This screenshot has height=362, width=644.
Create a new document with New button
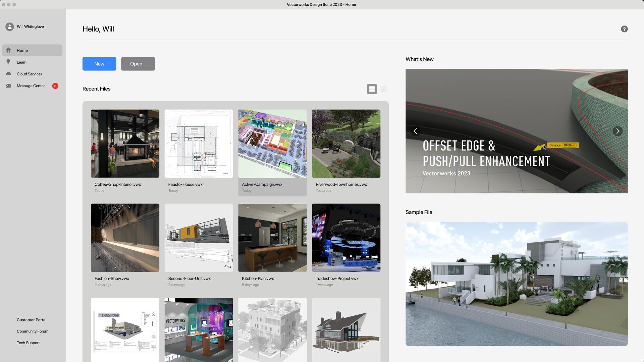click(99, 64)
